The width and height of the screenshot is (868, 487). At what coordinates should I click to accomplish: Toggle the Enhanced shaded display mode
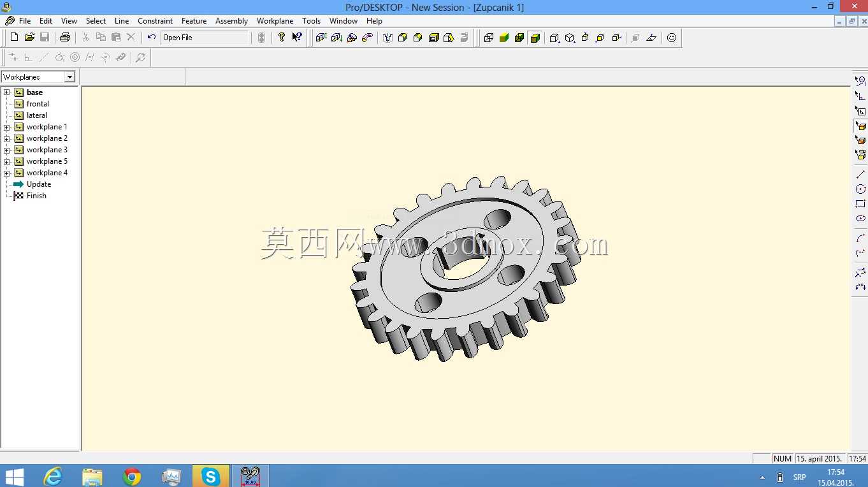coord(535,38)
